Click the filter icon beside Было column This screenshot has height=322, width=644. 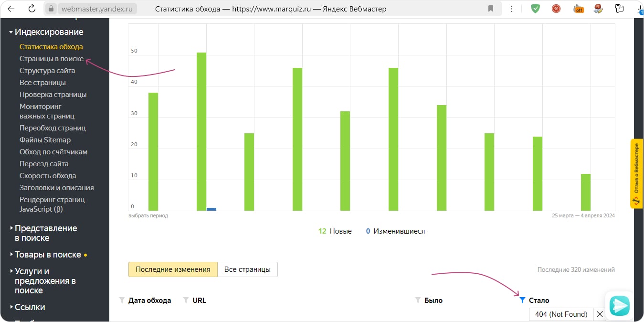pyautogui.click(x=418, y=301)
